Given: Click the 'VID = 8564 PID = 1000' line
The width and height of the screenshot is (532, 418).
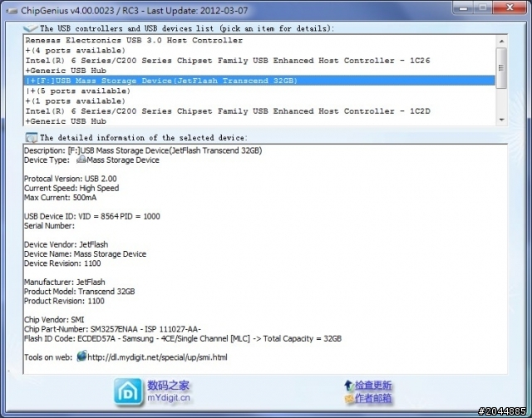Looking at the screenshot, I should tap(92, 216).
